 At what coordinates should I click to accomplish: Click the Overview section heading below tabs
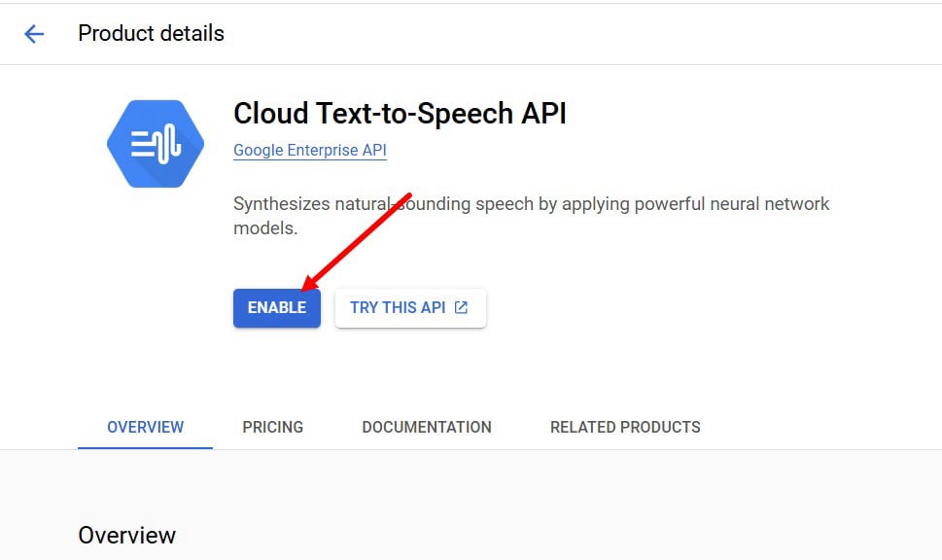pyautogui.click(x=126, y=536)
